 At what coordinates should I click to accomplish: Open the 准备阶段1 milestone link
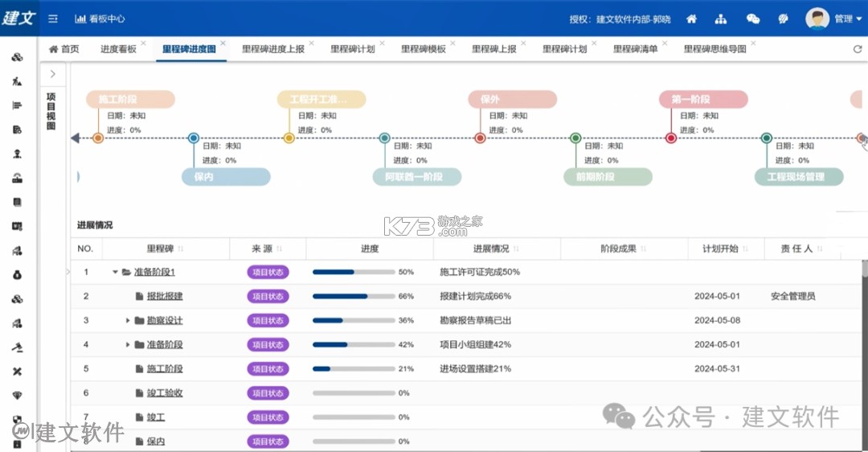(x=154, y=272)
